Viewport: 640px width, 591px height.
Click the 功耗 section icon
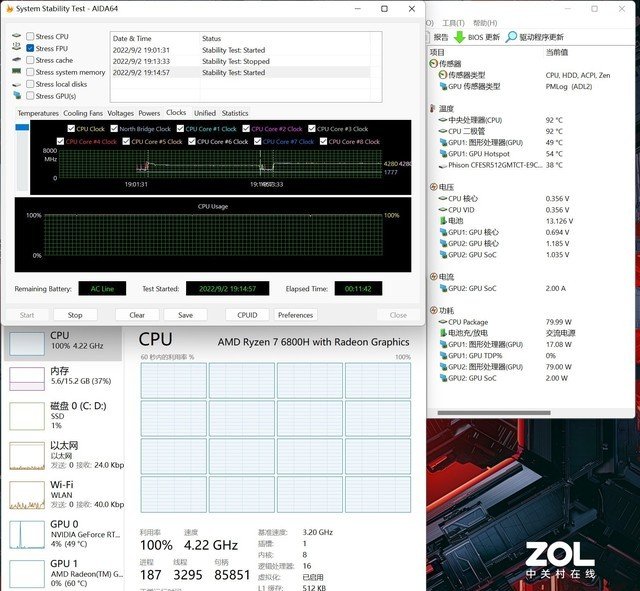point(433,311)
